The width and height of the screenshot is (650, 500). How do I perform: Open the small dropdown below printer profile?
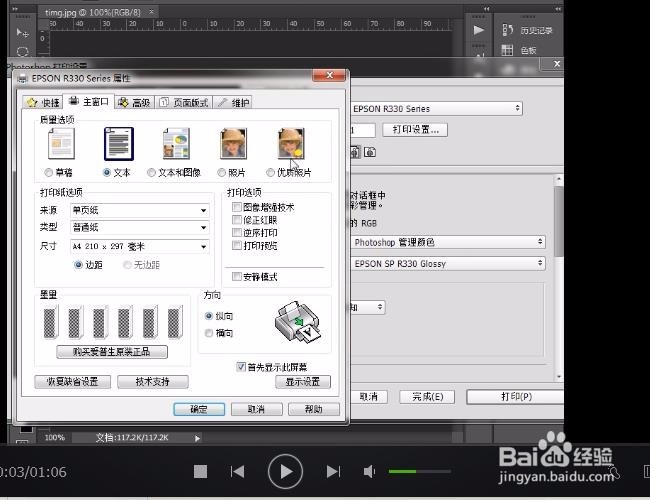[x=367, y=307]
